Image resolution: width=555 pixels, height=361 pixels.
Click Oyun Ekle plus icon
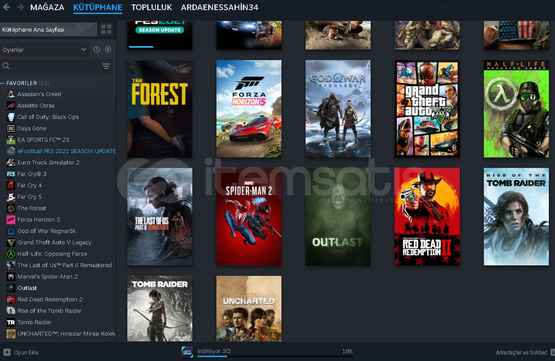[7, 352]
